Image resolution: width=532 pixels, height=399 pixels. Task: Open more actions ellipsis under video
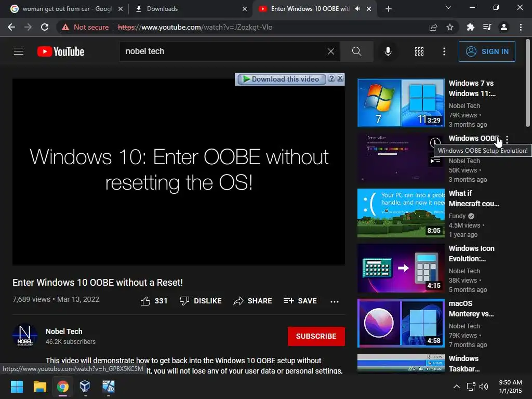tap(335, 301)
